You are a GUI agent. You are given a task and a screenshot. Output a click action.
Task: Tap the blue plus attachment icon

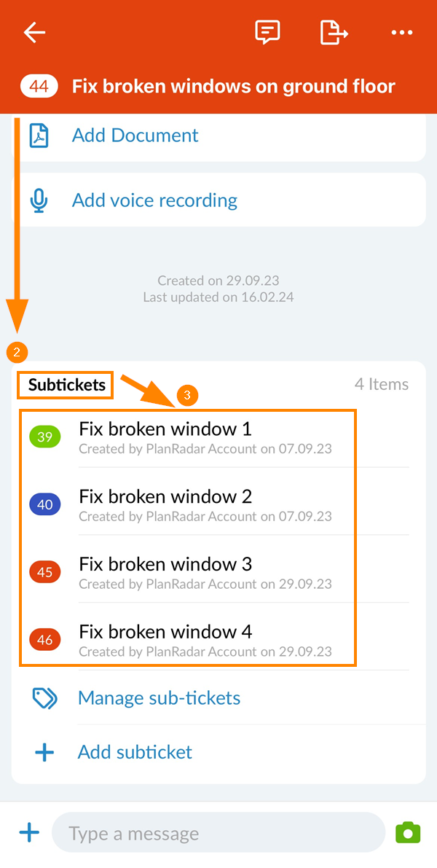pyautogui.click(x=29, y=833)
